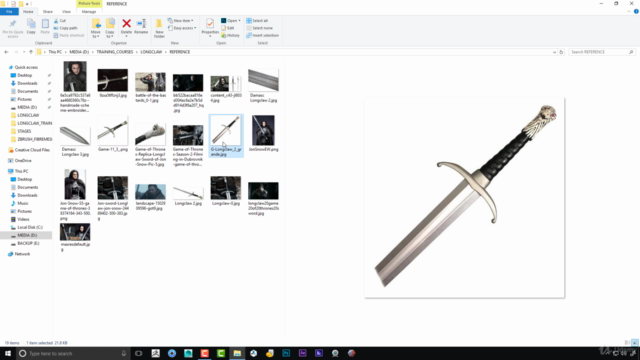640x360 pixels.
Task: Select Creative Cloud Files in sidebar
Action: tap(32, 150)
